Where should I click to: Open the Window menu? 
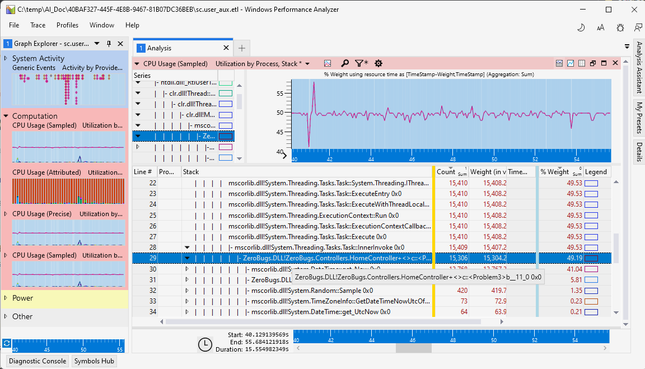click(102, 25)
